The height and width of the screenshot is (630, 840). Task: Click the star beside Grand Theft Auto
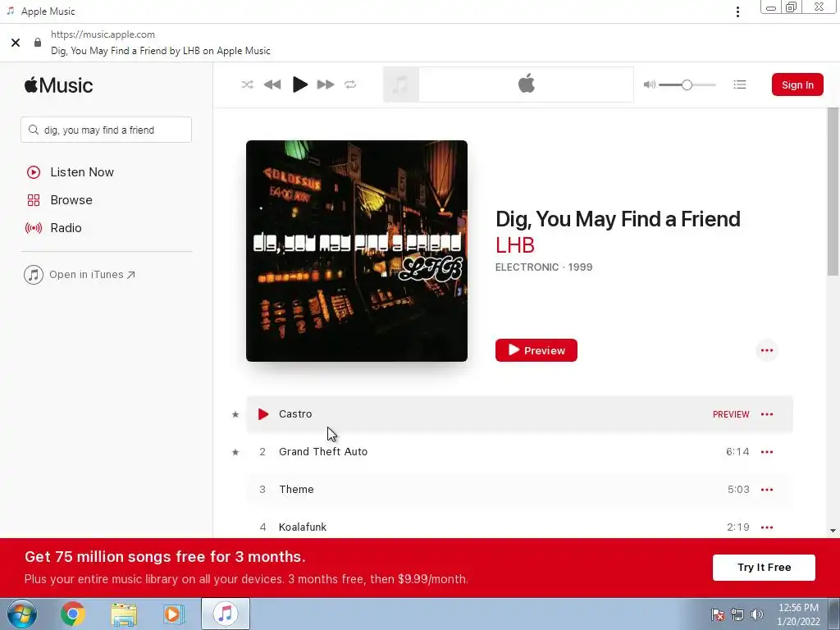click(x=235, y=452)
